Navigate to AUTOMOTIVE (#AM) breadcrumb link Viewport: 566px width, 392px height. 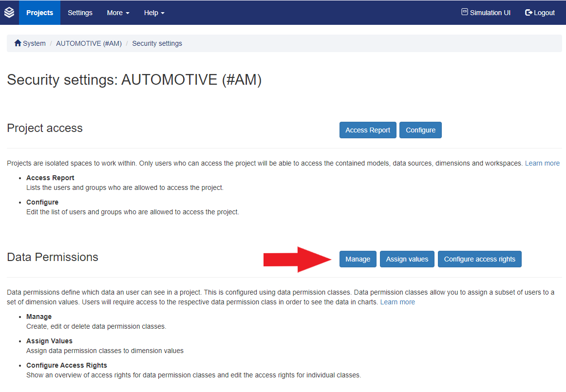tap(89, 43)
